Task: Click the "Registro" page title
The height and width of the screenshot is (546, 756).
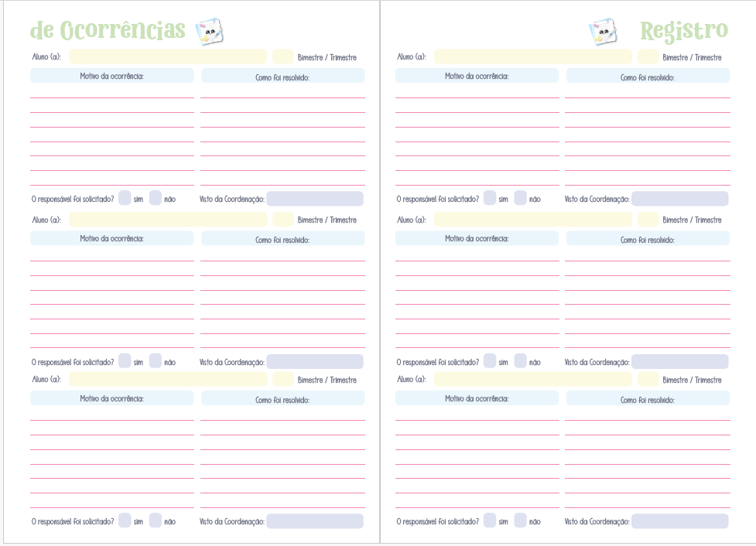Action: (x=684, y=32)
